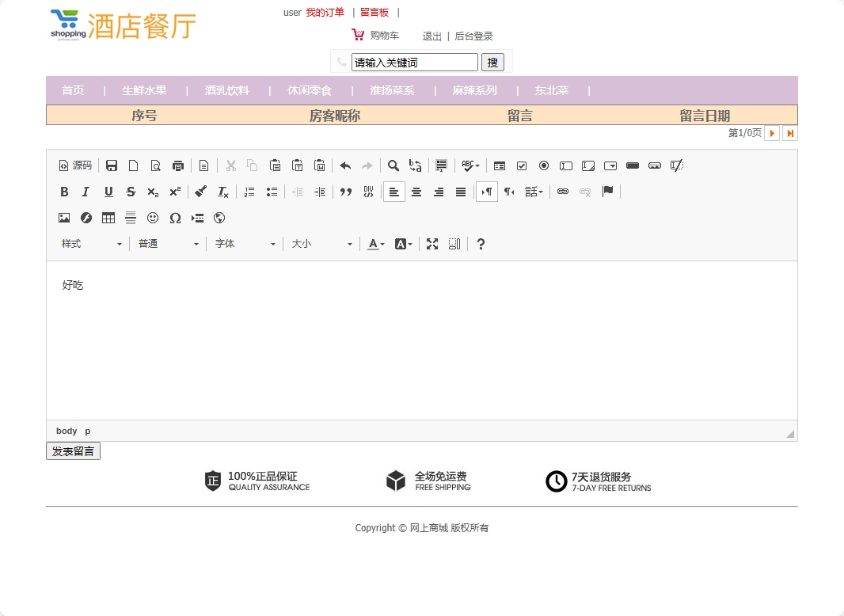The image size is (844, 616).
Task: Open the 大小 font size dropdown
Action: click(321, 243)
